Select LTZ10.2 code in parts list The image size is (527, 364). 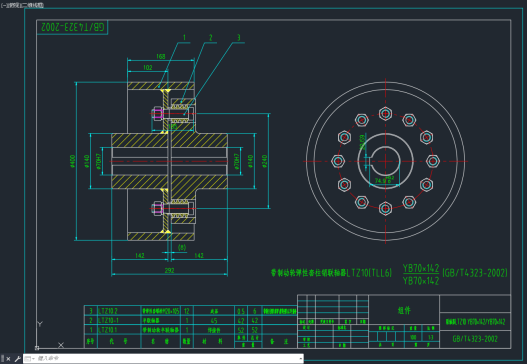pos(108,311)
